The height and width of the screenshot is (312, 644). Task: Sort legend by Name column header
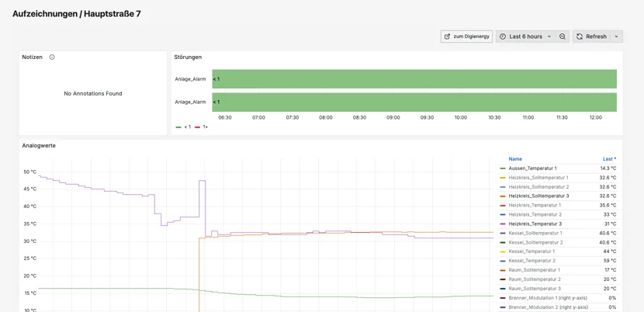[515, 158]
